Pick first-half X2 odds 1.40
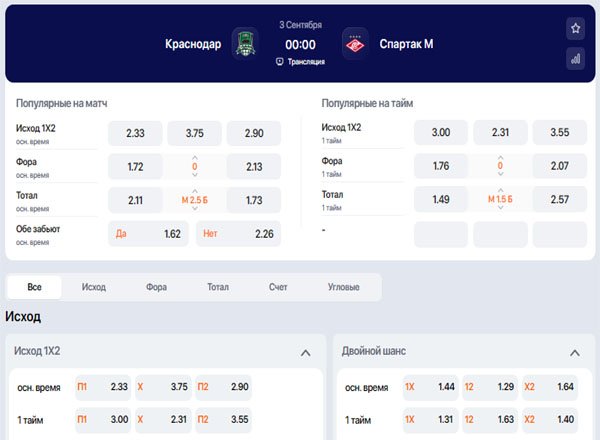The height and width of the screenshot is (440, 600). [550, 420]
